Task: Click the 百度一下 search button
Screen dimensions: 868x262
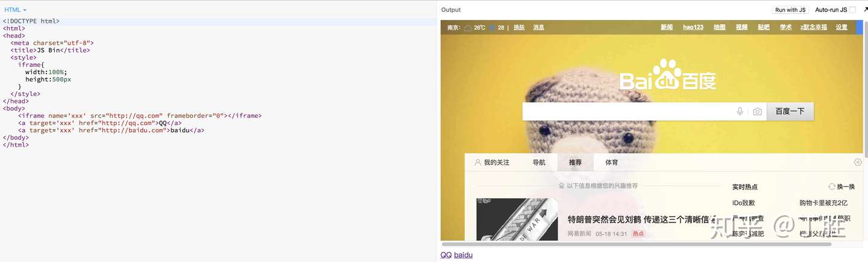Action: point(790,112)
